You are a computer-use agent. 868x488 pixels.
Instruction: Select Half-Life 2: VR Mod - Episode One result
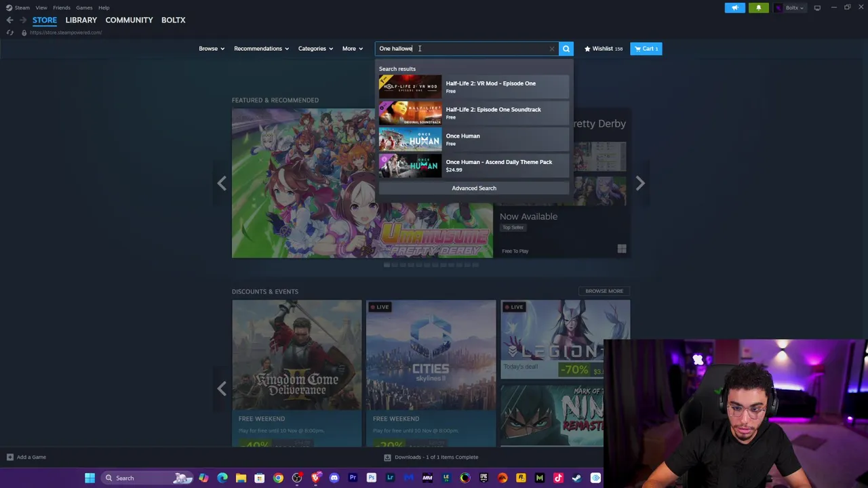pos(474,87)
